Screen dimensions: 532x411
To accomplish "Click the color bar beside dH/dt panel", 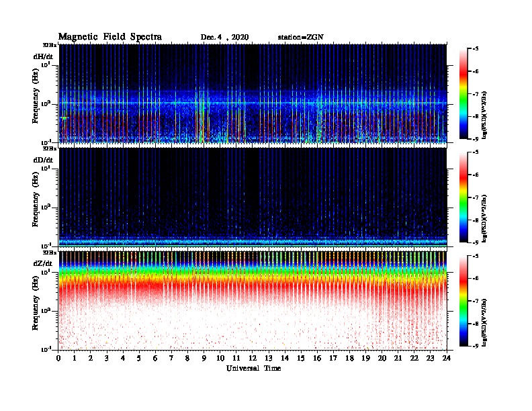I will click(463, 94).
